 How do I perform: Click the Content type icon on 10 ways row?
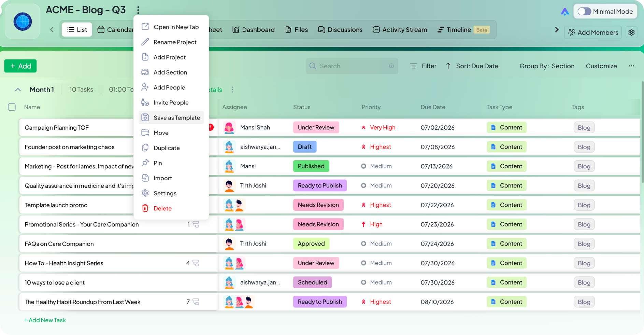point(493,282)
